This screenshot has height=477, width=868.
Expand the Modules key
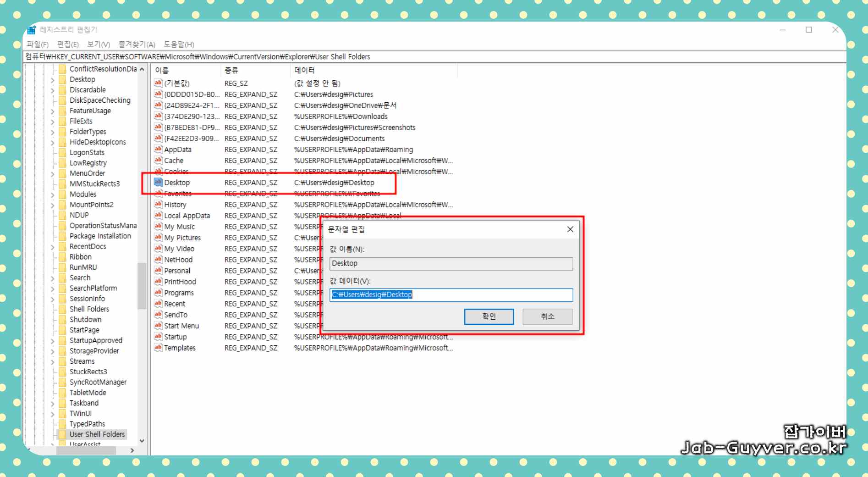coord(52,194)
